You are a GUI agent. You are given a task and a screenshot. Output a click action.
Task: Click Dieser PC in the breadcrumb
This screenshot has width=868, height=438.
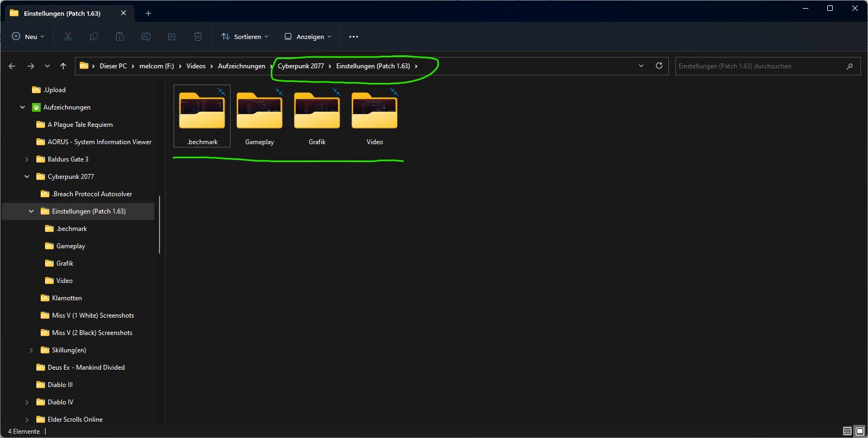coord(113,66)
